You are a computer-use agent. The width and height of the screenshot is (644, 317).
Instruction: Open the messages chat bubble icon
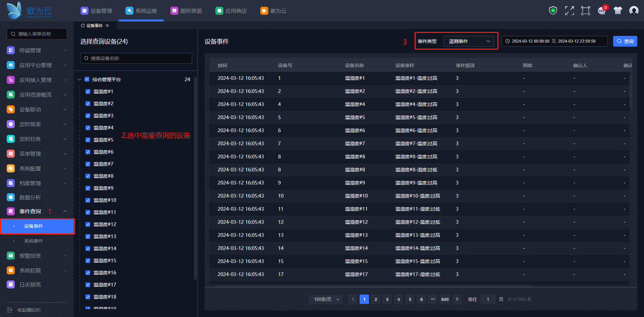pos(602,11)
